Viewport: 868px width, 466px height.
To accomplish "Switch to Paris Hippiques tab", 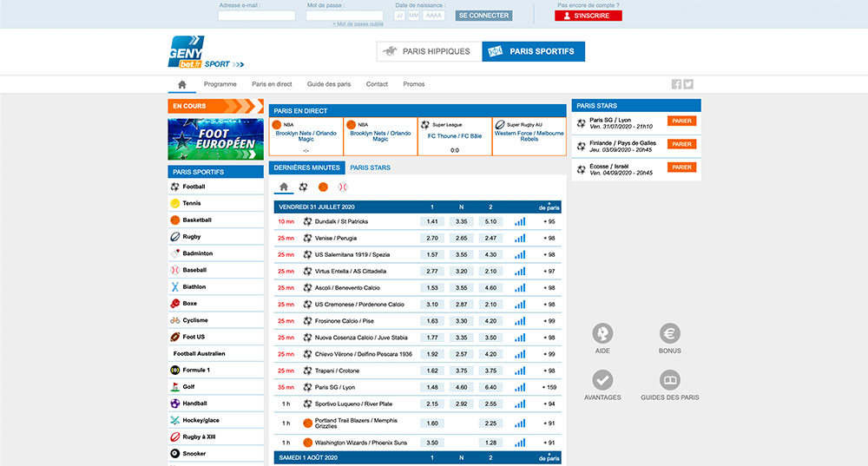I will click(x=429, y=51).
